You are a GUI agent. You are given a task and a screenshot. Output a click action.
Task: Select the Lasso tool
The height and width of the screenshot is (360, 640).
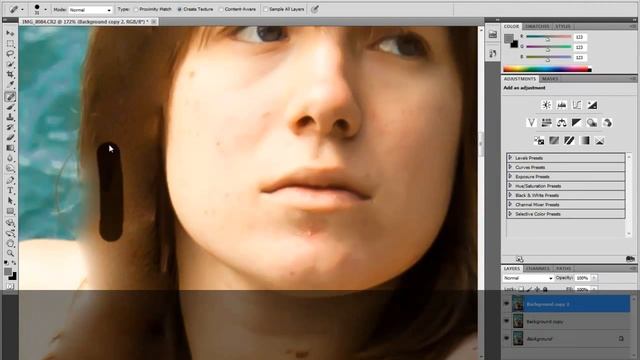pyautogui.click(x=10, y=54)
